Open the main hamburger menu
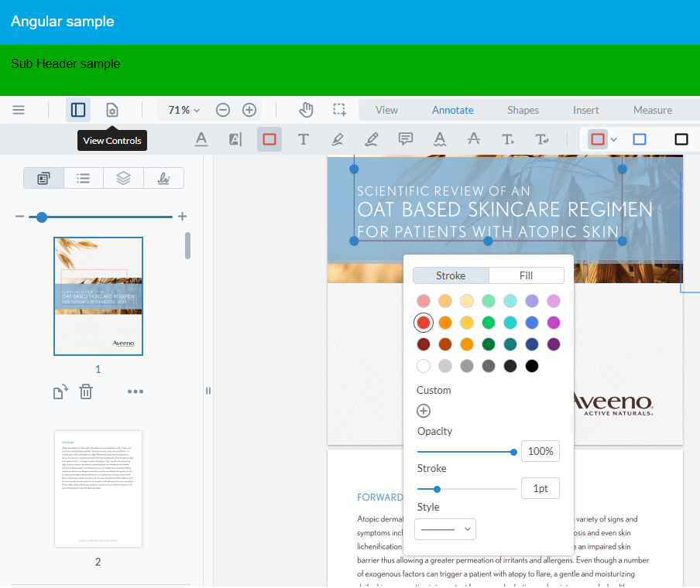The image size is (700, 588). tap(19, 109)
